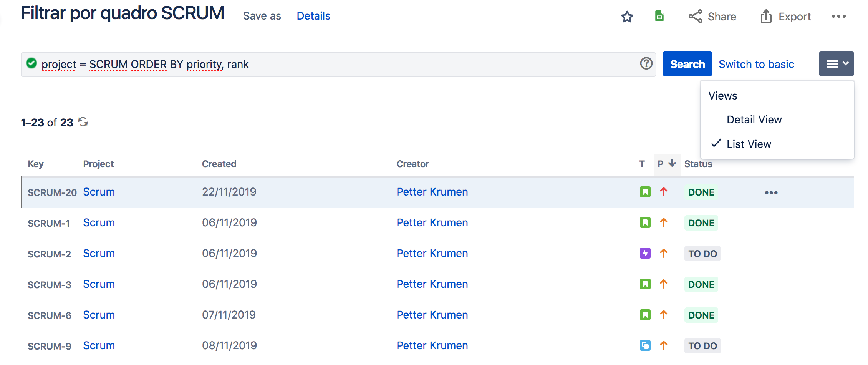Collapse the view switcher dropdown
868x365 pixels.
pyautogui.click(x=837, y=64)
